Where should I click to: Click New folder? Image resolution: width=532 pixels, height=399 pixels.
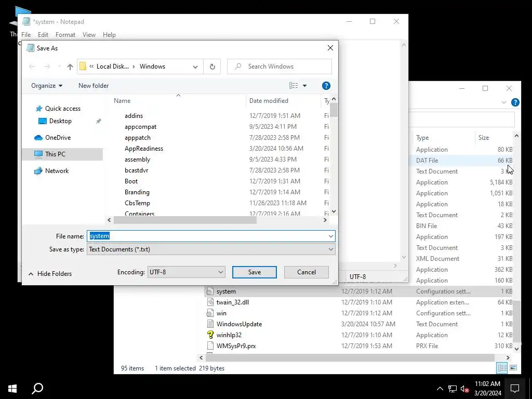click(x=94, y=86)
